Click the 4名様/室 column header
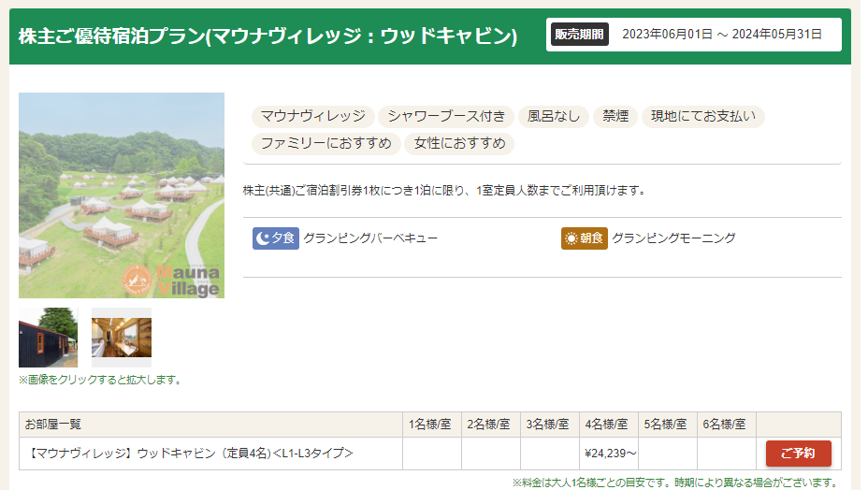Image resolution: width=868 pixels, height=490 pixels. (x=607, y=425)
